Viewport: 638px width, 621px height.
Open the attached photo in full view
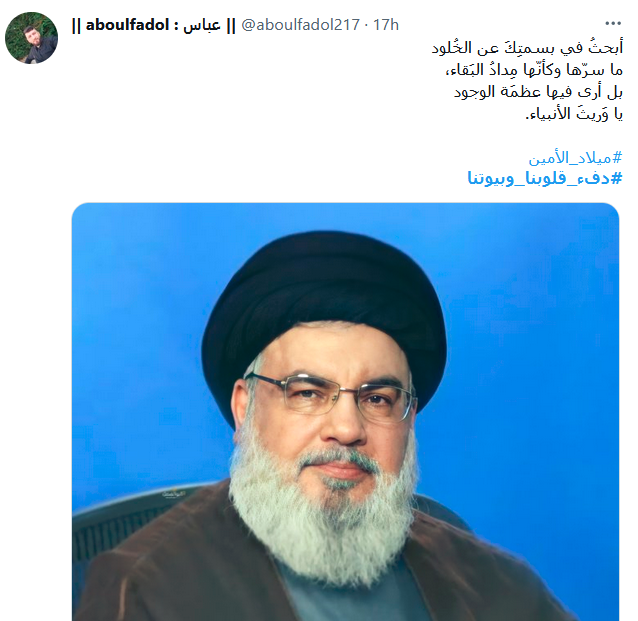click(x=345, y=411)
